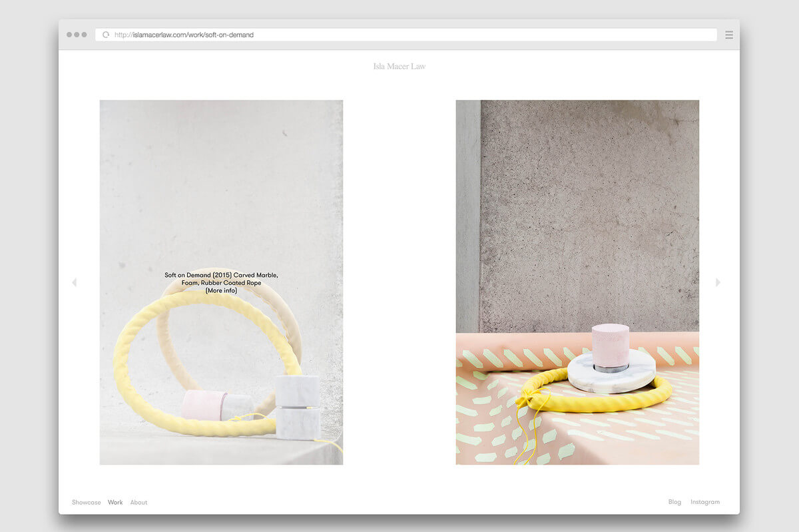
Task: Click the Isla Macer Law site title
Action: coord(400,66)
